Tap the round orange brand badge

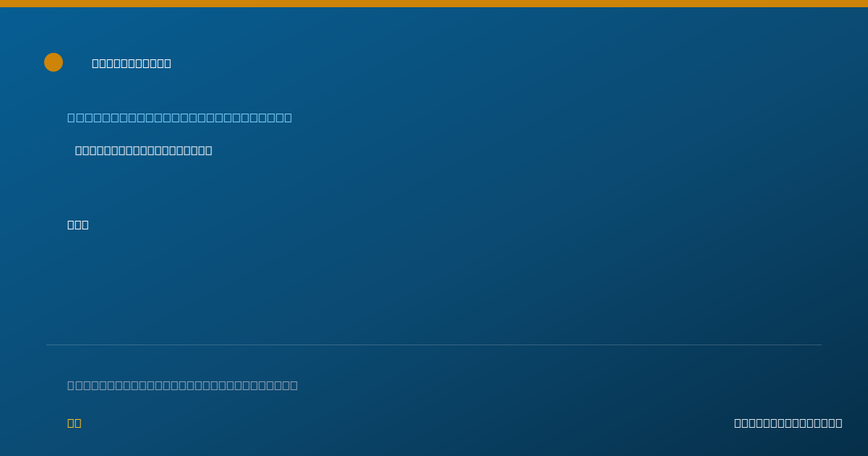tap(54, 62)
